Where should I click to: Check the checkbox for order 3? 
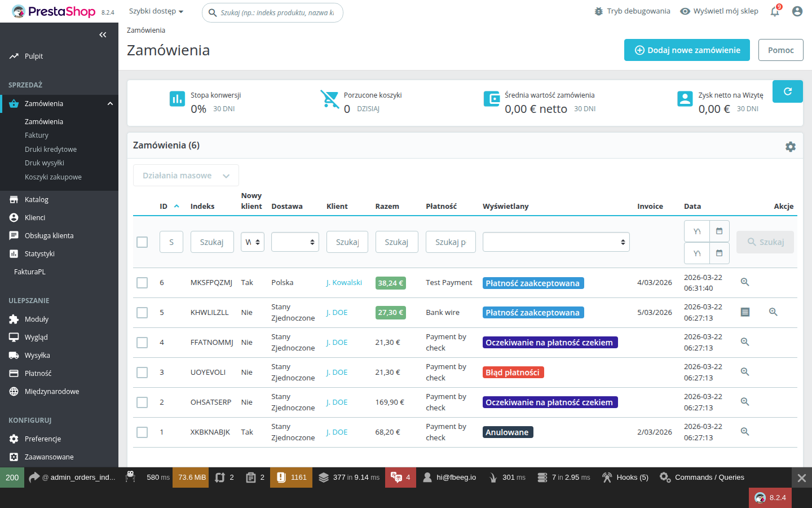point(142,372)
